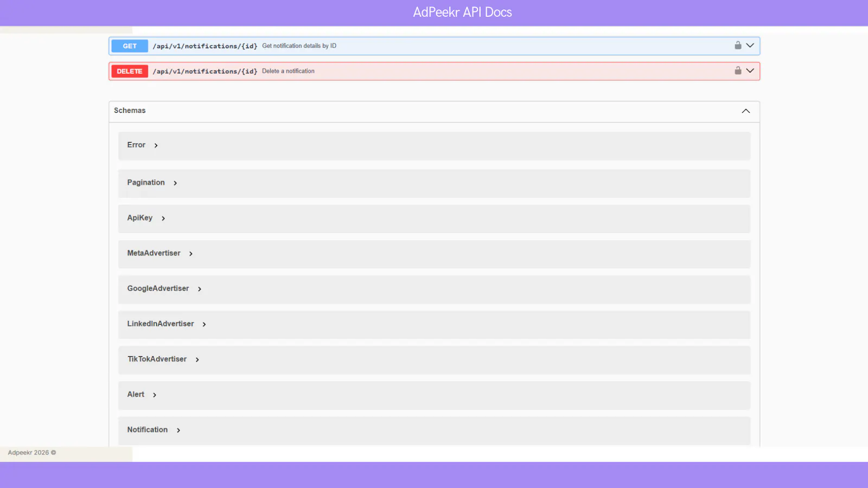Image resolution: width=868 pixels, height=488 pixels.
Task: Click the Alert schema name
Action: 136,394
